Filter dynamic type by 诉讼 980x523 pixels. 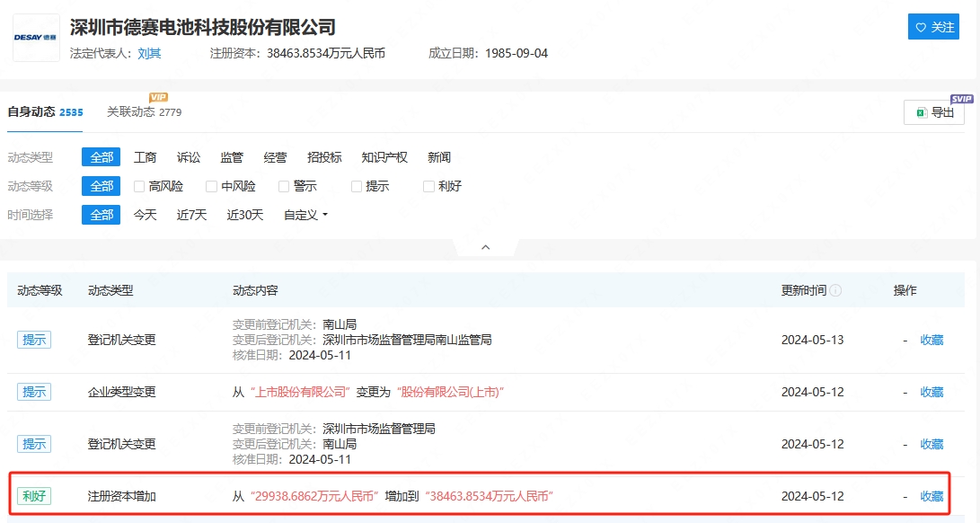188,157
